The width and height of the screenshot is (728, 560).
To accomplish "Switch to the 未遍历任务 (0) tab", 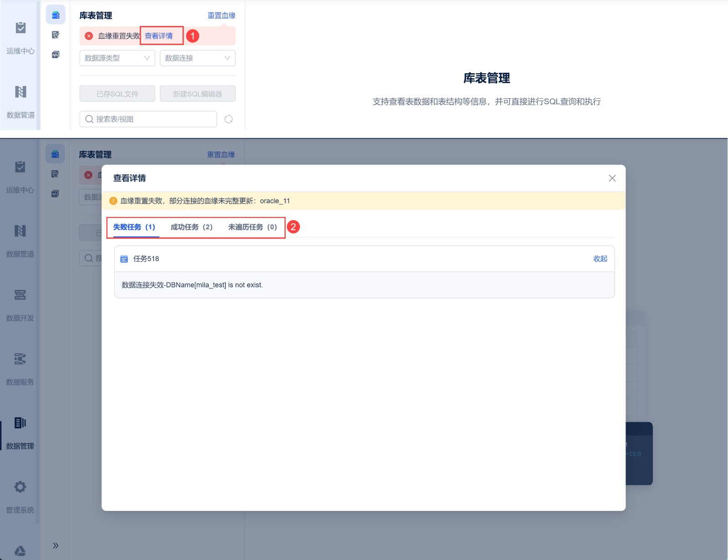I will [253, 227].
